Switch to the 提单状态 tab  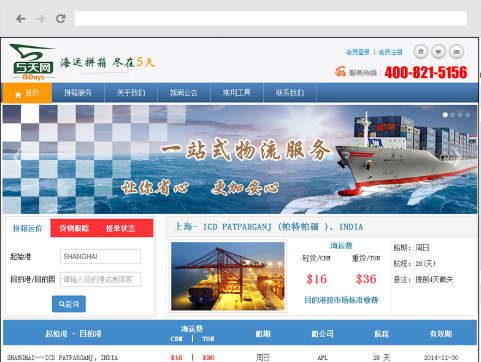[120, 228]
